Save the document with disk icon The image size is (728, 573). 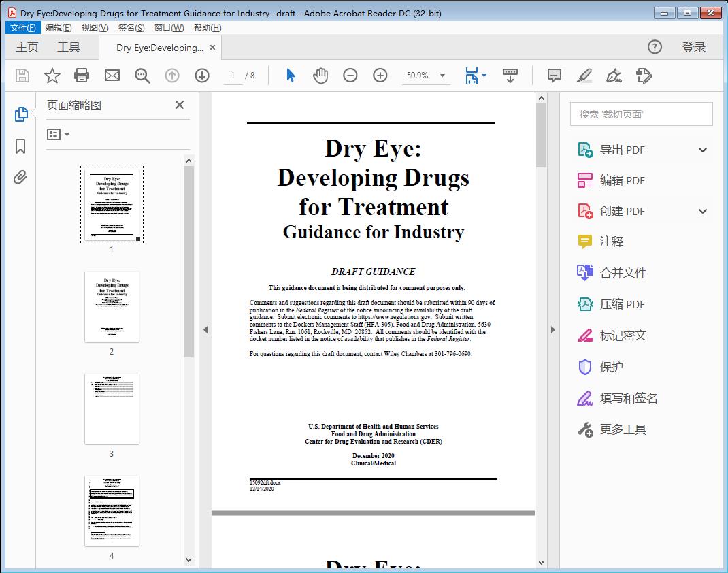22,75
